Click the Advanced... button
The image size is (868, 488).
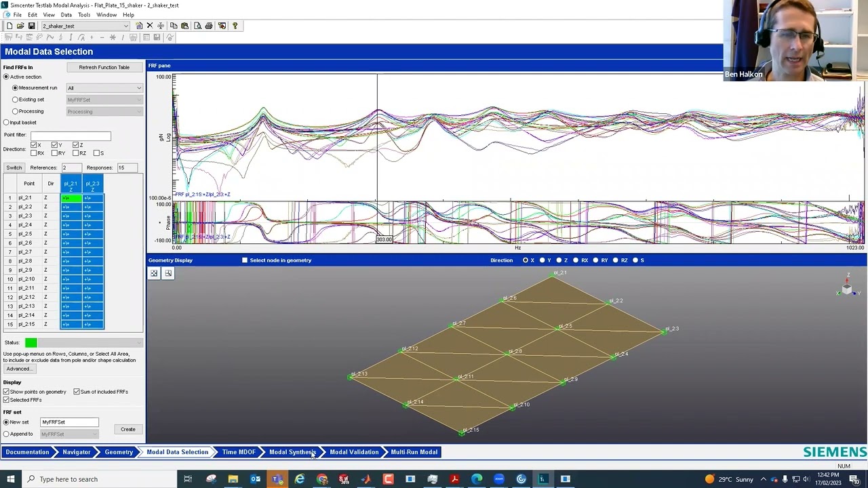click(19, 369)
